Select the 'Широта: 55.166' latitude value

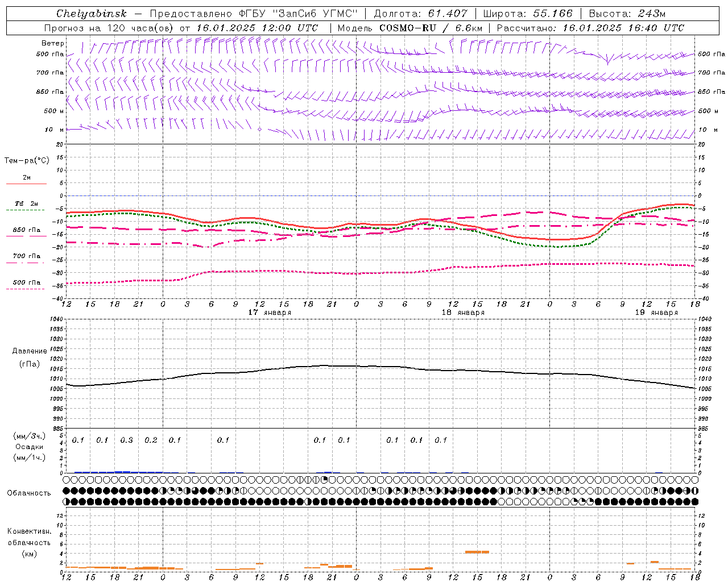[528, 14]
